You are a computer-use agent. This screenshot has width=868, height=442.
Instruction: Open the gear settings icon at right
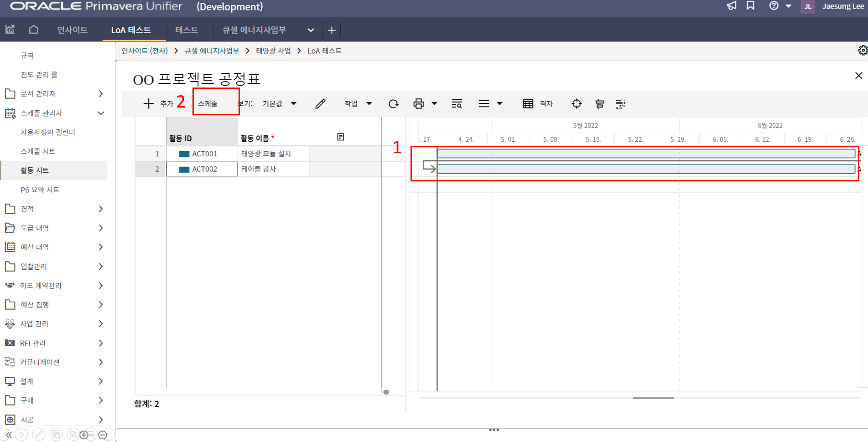[x=862, y=51]
